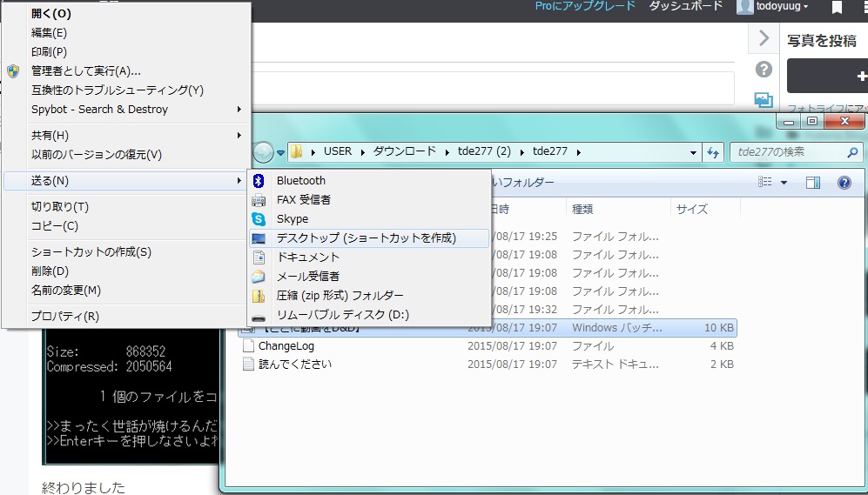Click the fax machine icon

259,200
